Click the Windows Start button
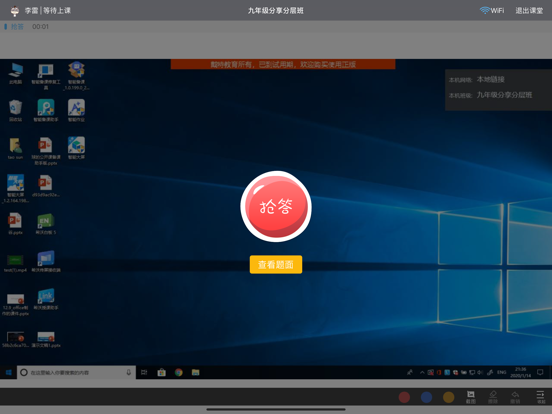 (8, 372)
